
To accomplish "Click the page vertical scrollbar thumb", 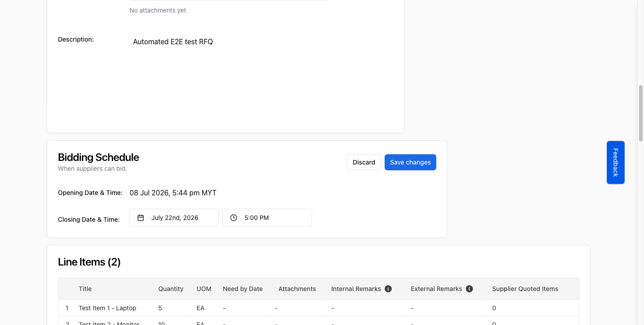I will pyautogui.click(x=640, y=113).
